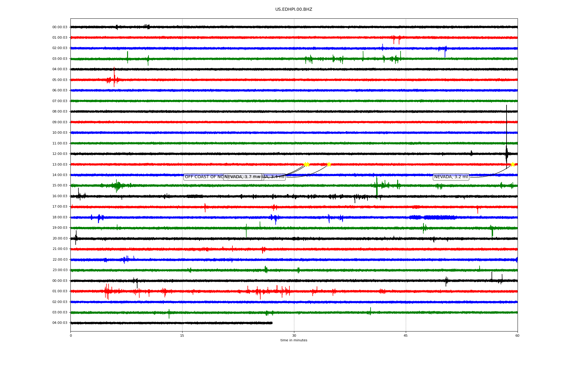
Task: Select the 14:00:03 time label
Action: [x=60, y=175]
